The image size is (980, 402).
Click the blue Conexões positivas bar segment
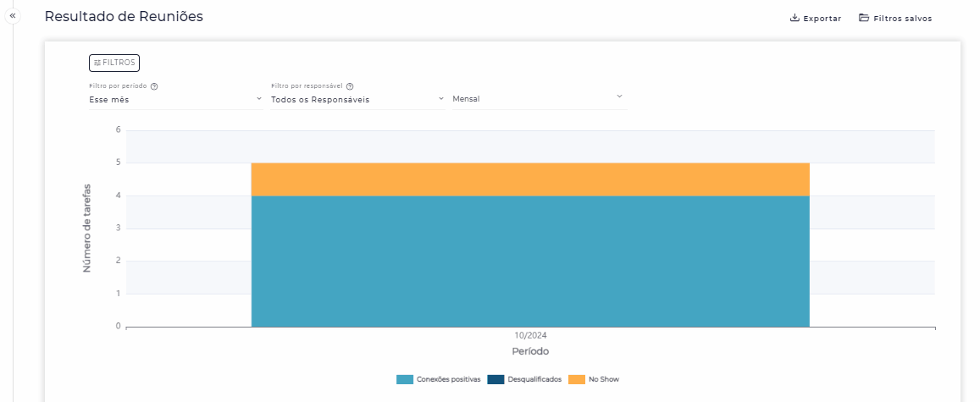point(530,261)
